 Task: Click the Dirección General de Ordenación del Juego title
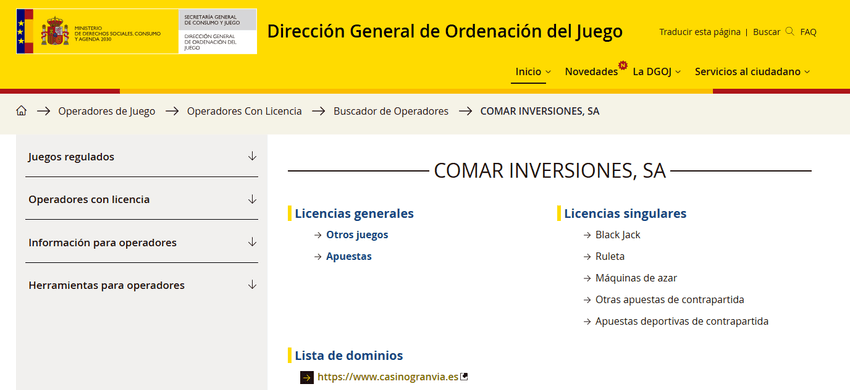point(445,31)
